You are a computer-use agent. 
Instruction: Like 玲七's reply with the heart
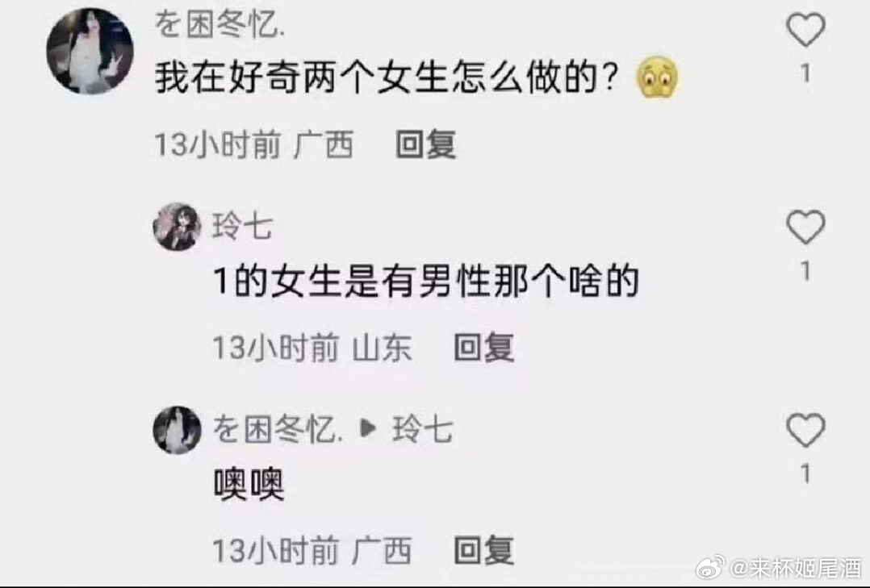[806, 227]
